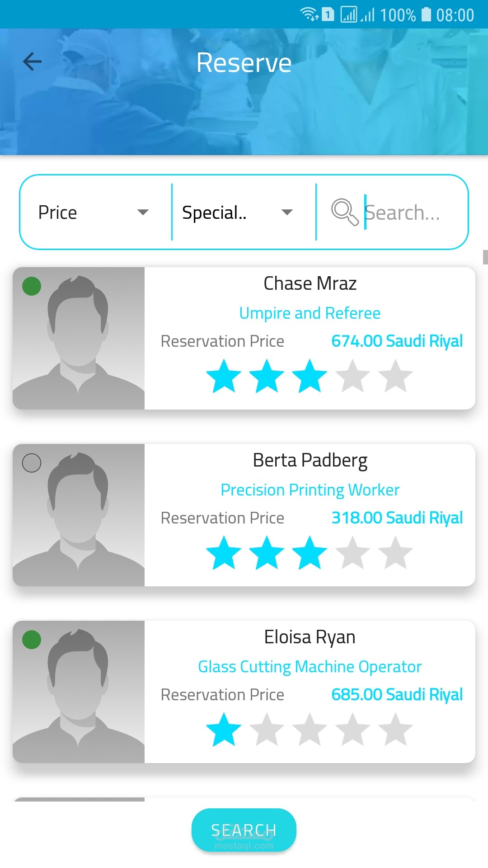Expand the Special.. dropdown filter
Image resolution: width=488 pixels, height=868 pixels.
point(237,212)
